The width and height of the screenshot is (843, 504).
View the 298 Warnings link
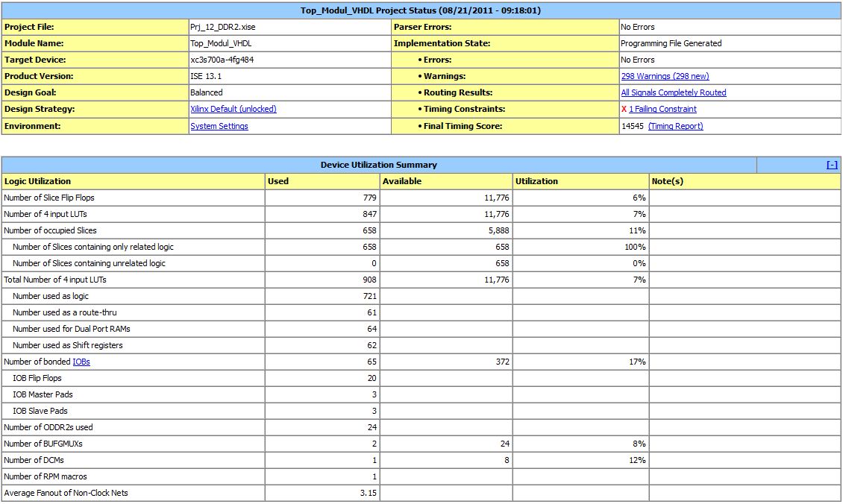point(665,76)
